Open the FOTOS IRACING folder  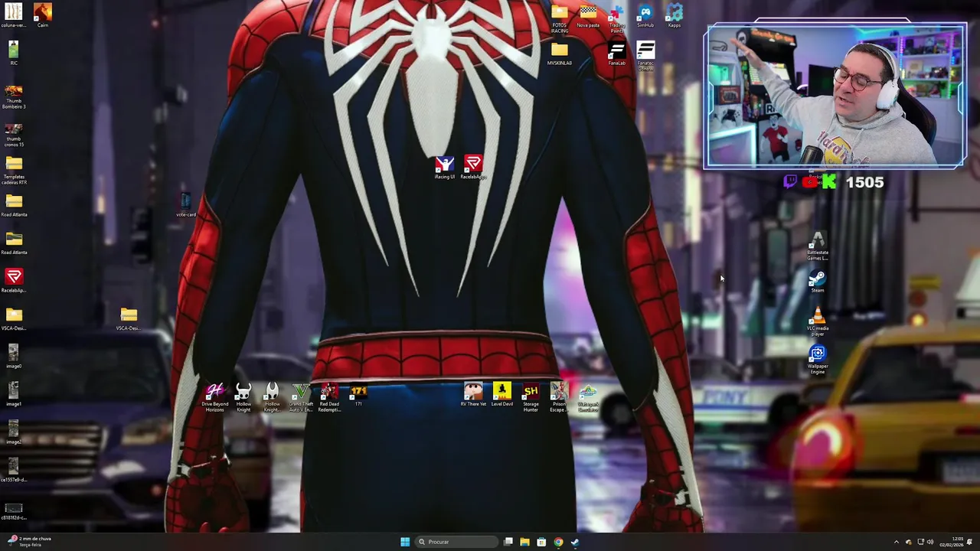(x=560, y=19)
